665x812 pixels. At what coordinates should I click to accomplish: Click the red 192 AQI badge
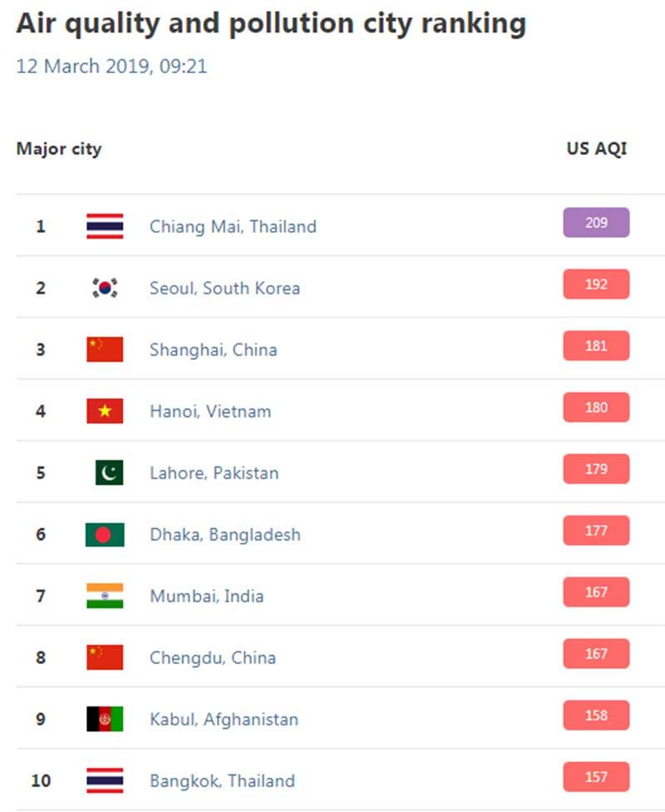[596, 284]
